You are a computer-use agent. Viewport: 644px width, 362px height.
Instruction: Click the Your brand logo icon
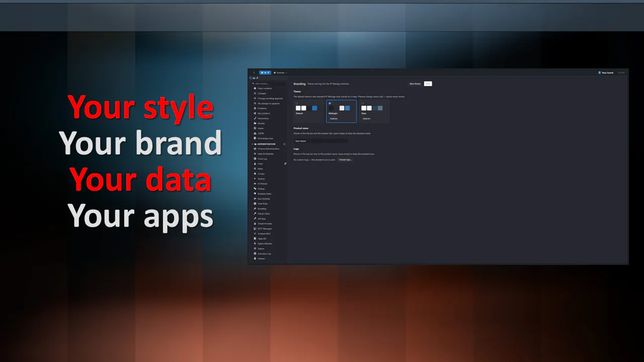click(599, 72)
